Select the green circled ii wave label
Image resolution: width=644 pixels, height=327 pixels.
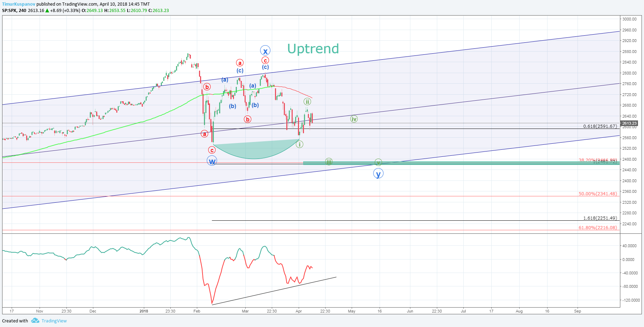[x=308, y=102]
